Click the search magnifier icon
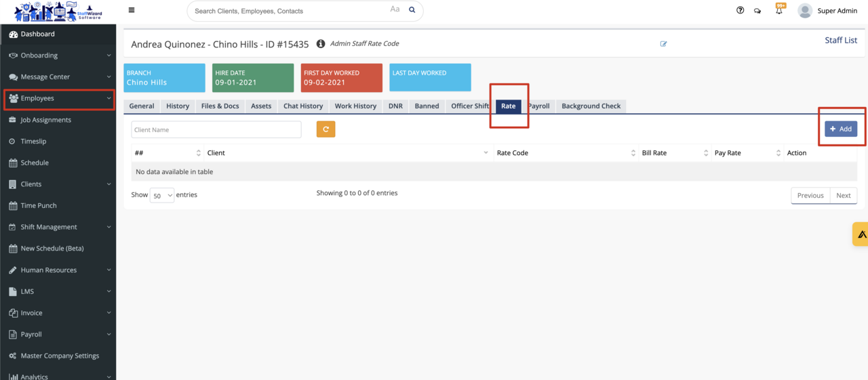 pos(412,10)
